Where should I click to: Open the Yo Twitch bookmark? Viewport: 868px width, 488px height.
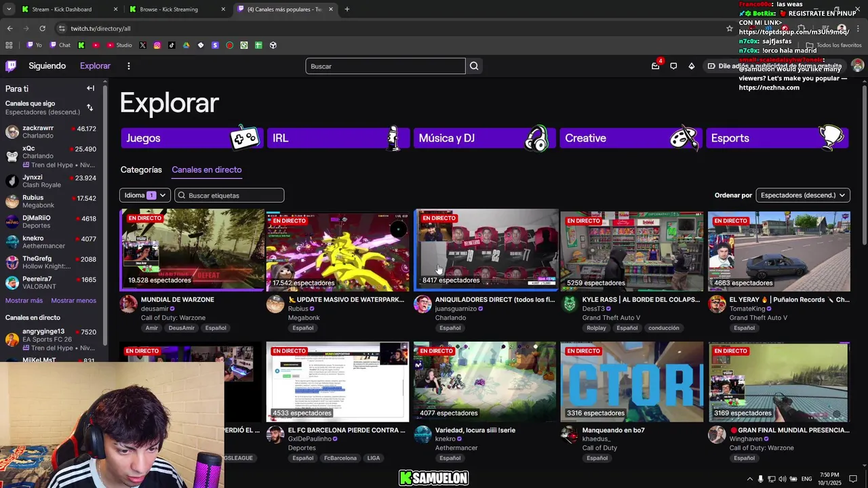[34, 45]
